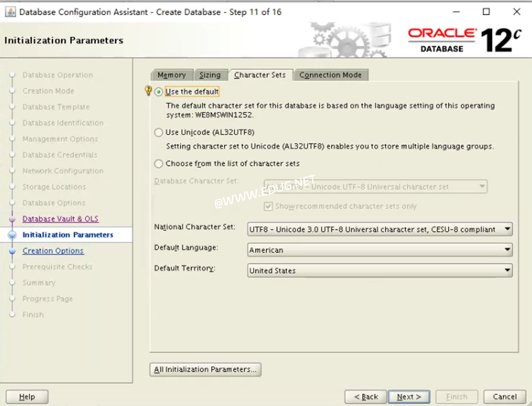Image resolution: width=532 pixels, height=406 pixels.
Task: Click the Network Configuration step label
Action: click(63, 171)
